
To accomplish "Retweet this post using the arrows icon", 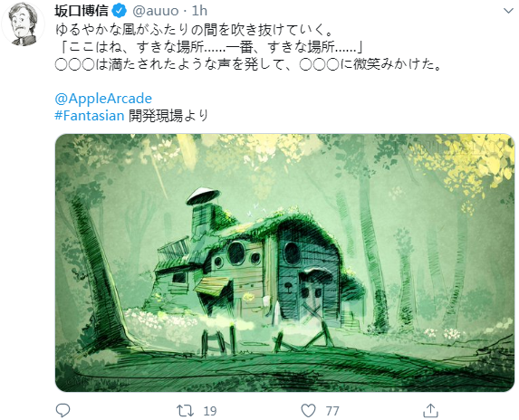I will [185, 410].
